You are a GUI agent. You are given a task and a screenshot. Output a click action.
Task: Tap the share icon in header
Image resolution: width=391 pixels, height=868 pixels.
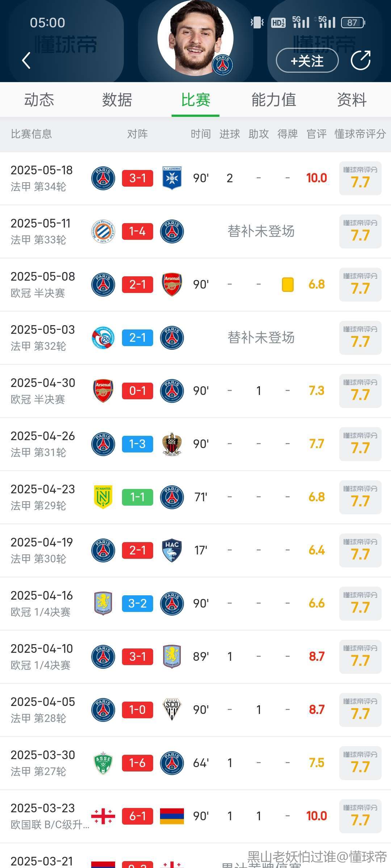[x=361, y=60]
